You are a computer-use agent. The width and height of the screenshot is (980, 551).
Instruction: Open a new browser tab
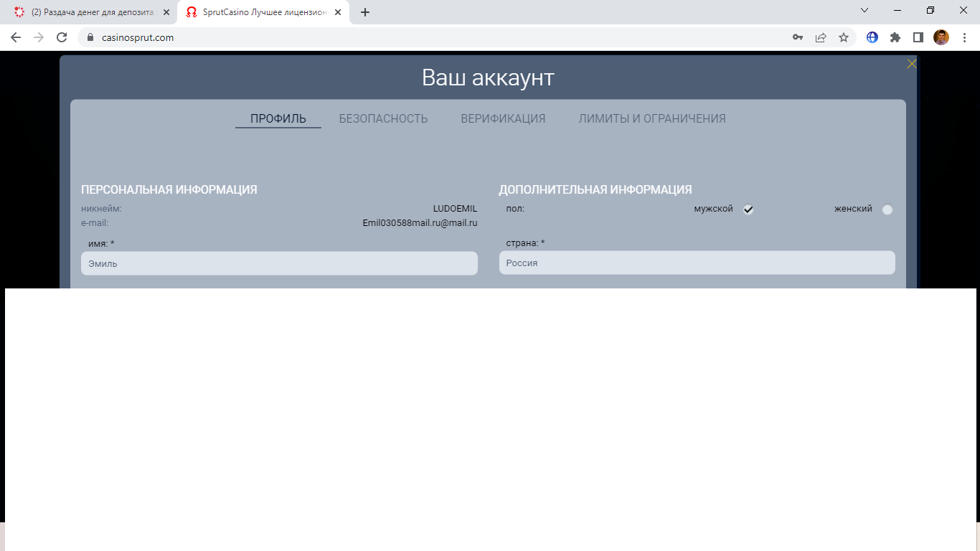(x=365, y=12)
